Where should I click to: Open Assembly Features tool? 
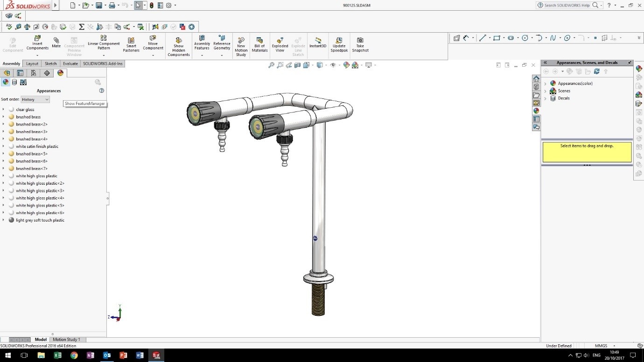202,42
